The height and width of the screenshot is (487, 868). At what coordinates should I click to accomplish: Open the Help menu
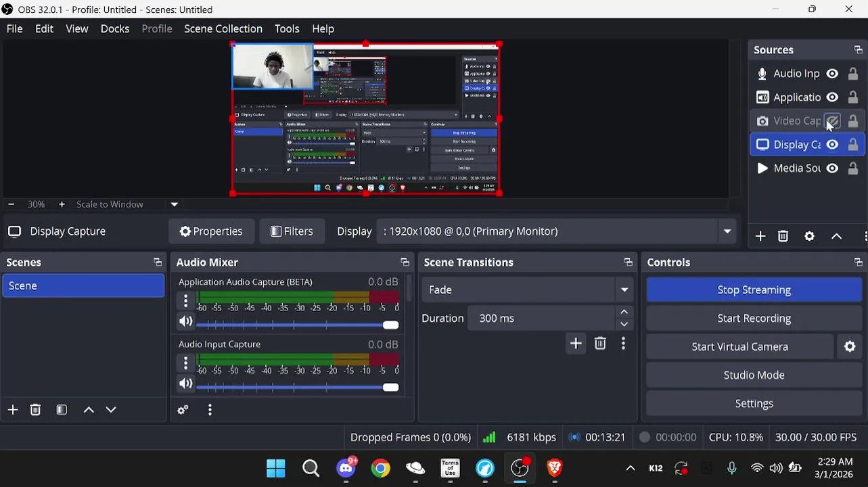[323, 29]
